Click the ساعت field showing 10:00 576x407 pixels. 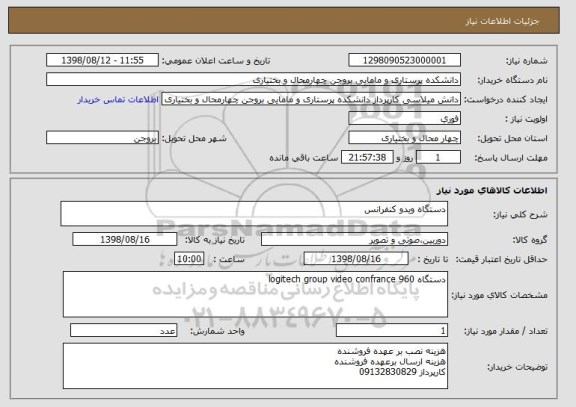click(x=189, y=259)
